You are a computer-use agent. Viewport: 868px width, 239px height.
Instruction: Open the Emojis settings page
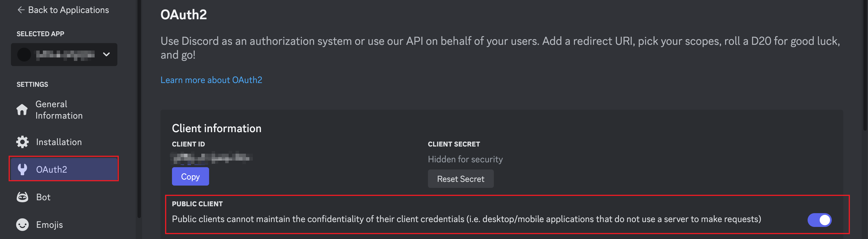(x=49, y=225)
